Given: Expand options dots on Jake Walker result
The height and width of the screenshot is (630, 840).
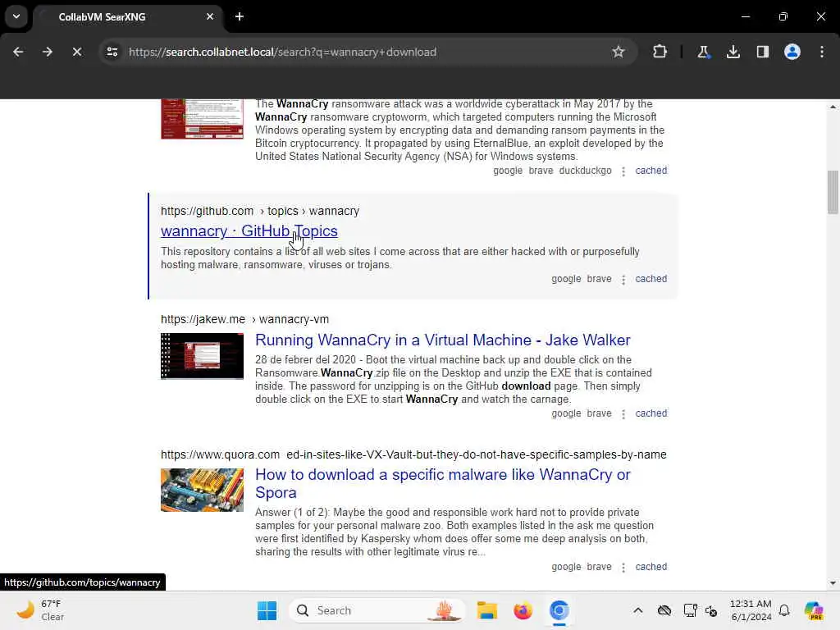Looking at the screenshot, I should pos(623,414).
